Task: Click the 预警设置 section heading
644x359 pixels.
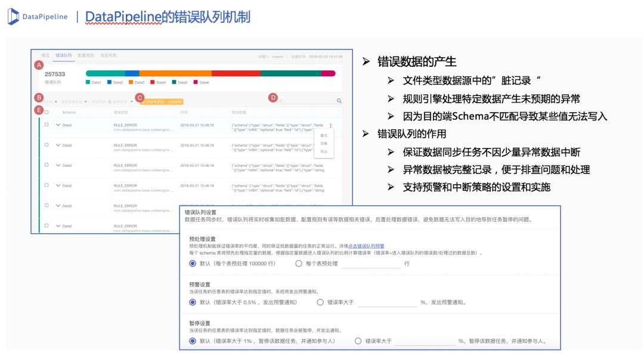Action: (x=200, y=284)
